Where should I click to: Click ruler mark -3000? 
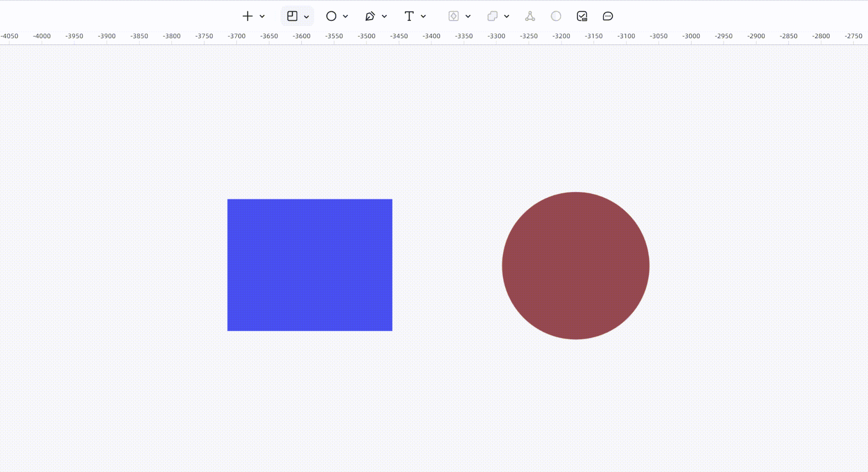[691, 36]
